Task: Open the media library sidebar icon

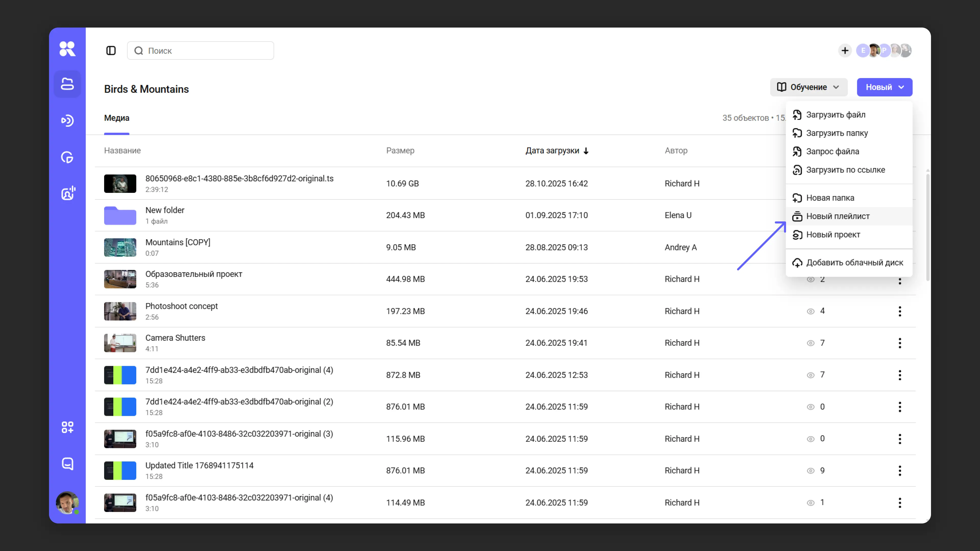Action: pos(67,84)
